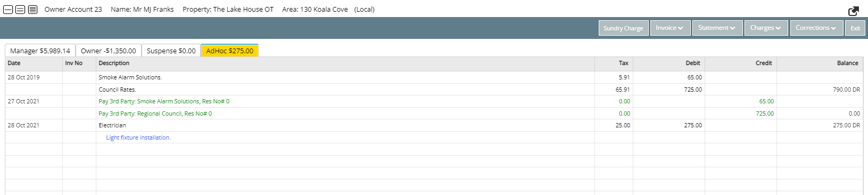Open account in new window icon
Viewport: 868px width, 195px height.
853,11
